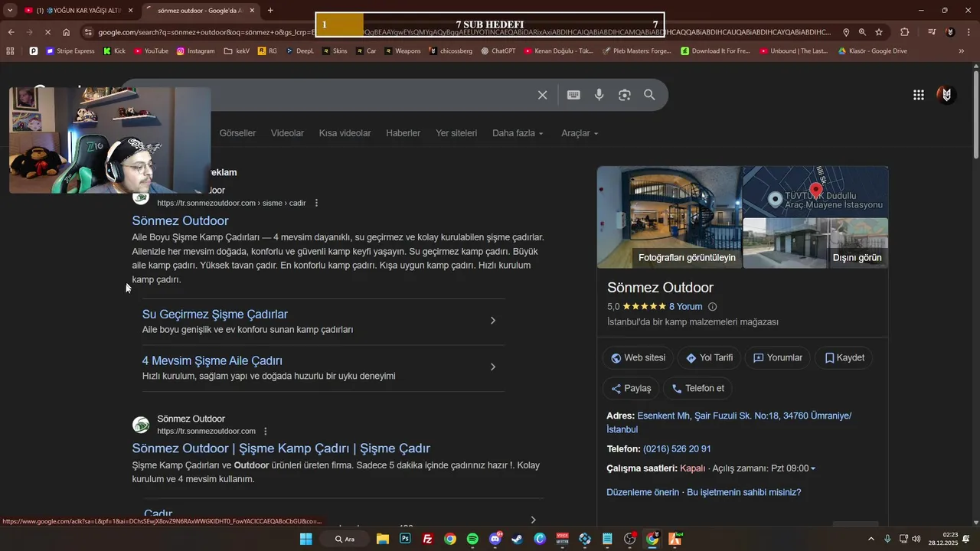Click the Düzenleme önerin link
The height and width of the screenshot is (551, 980).
[x=642, y=492]
